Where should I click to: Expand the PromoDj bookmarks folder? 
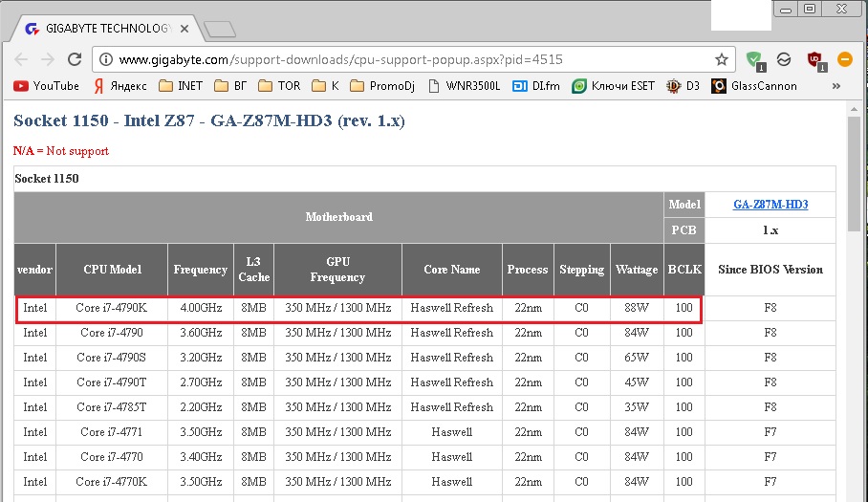pyautogui.click(x=387, y=86)
